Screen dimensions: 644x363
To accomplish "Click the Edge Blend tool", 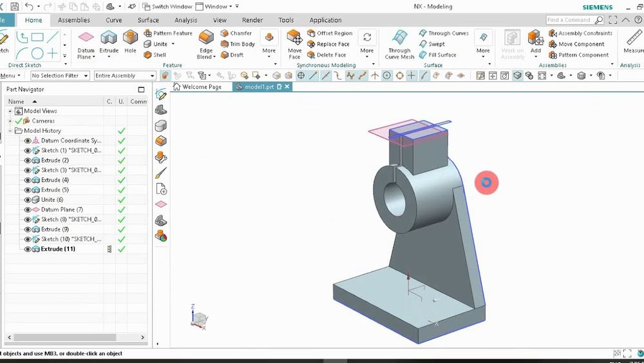I will pos(206,44).
